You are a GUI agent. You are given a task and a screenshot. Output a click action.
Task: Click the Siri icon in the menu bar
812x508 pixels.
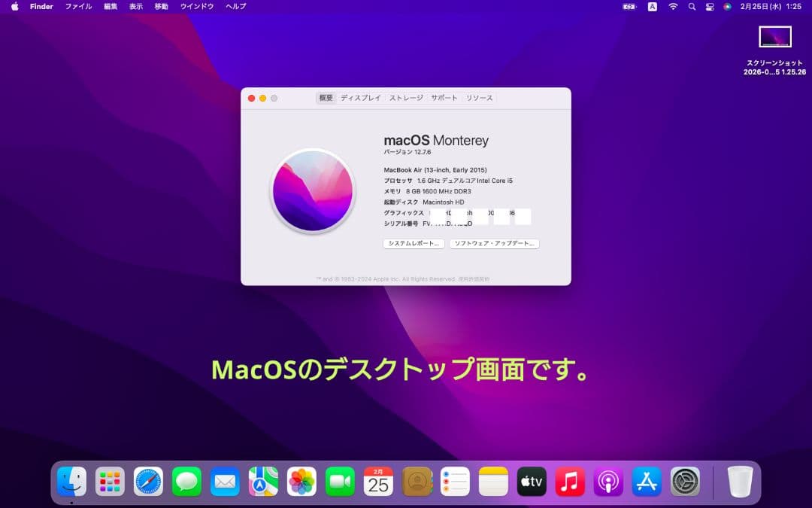(728, 7)
